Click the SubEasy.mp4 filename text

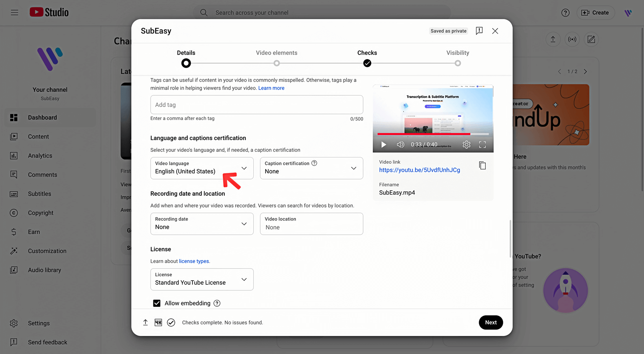coord(397,193)
